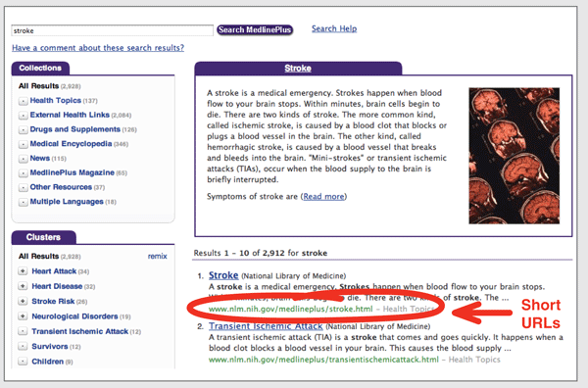This screenshot has height=388, width=588.
Task: Click the icon beside Transient Ischemic Attack cluster
Action: coord(23,331)
